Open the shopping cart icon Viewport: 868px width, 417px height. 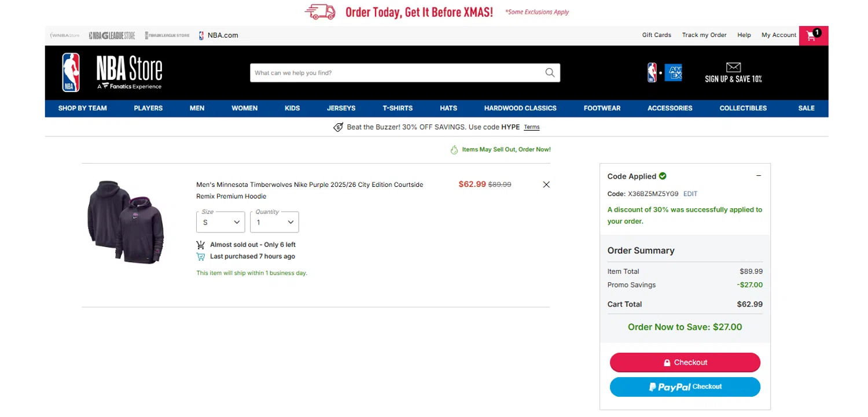(813, 35)
